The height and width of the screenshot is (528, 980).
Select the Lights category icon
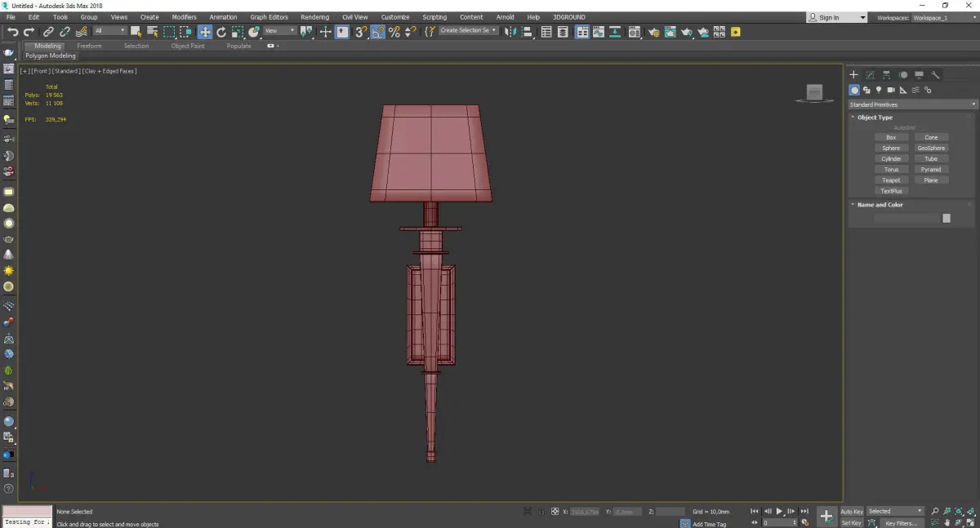point(879,90)
